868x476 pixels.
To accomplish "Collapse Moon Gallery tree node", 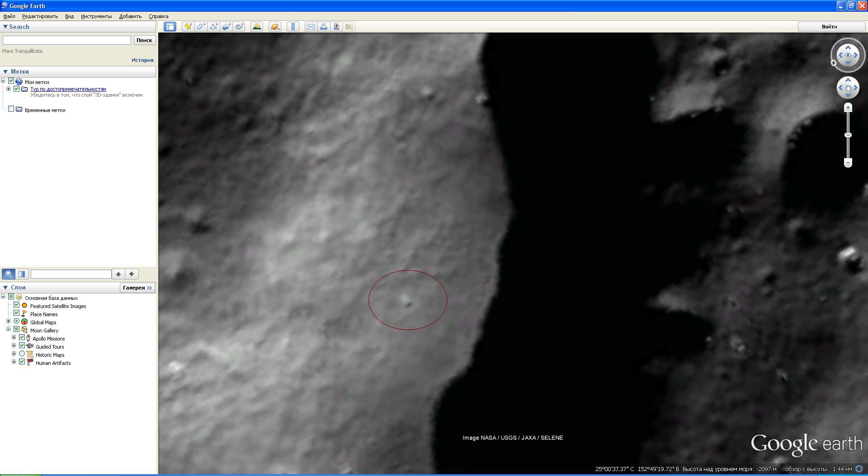I will [x=9, y=330].
